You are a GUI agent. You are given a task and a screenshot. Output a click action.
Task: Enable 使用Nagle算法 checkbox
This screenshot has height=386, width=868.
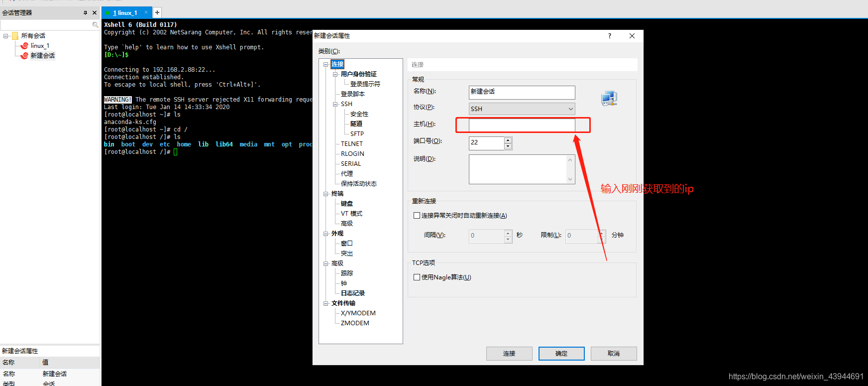point(417,277)
